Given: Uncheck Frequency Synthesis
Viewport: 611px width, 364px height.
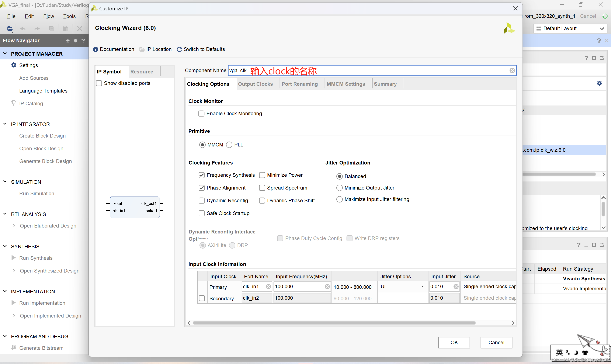Looking at the screenshot, I should pyautogui.click(x=202, y=175).
